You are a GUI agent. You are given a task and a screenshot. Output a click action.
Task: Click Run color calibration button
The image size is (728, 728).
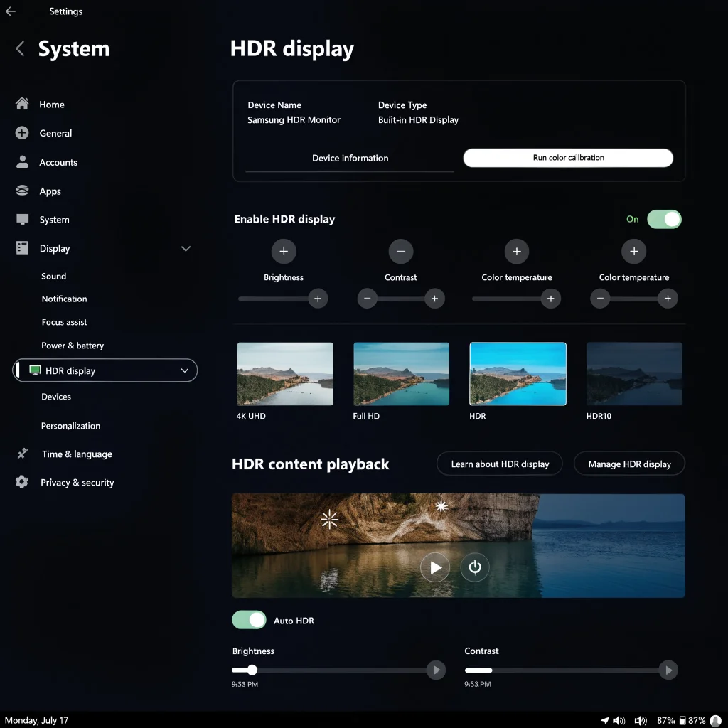click(568, 158)
